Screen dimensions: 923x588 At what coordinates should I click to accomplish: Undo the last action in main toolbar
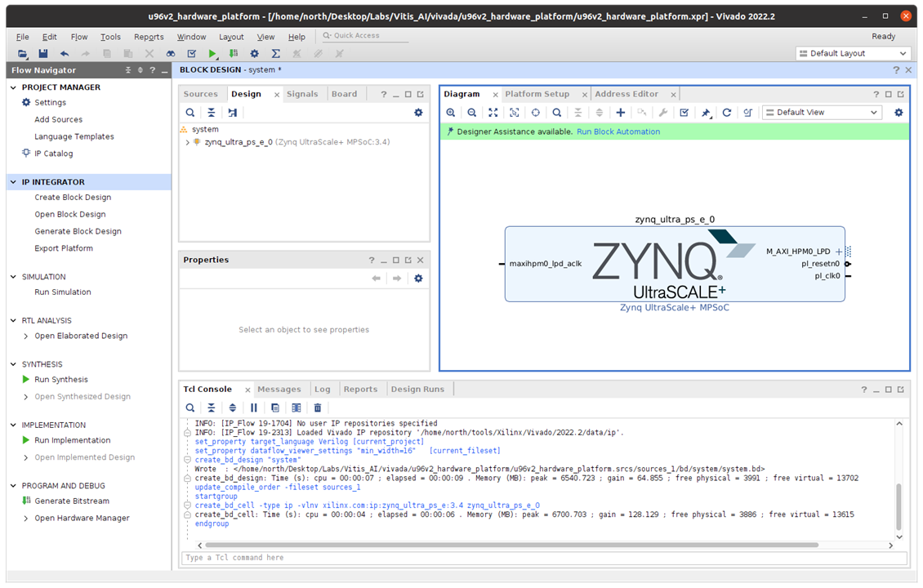pyautogui.click(x=65, y=54)
